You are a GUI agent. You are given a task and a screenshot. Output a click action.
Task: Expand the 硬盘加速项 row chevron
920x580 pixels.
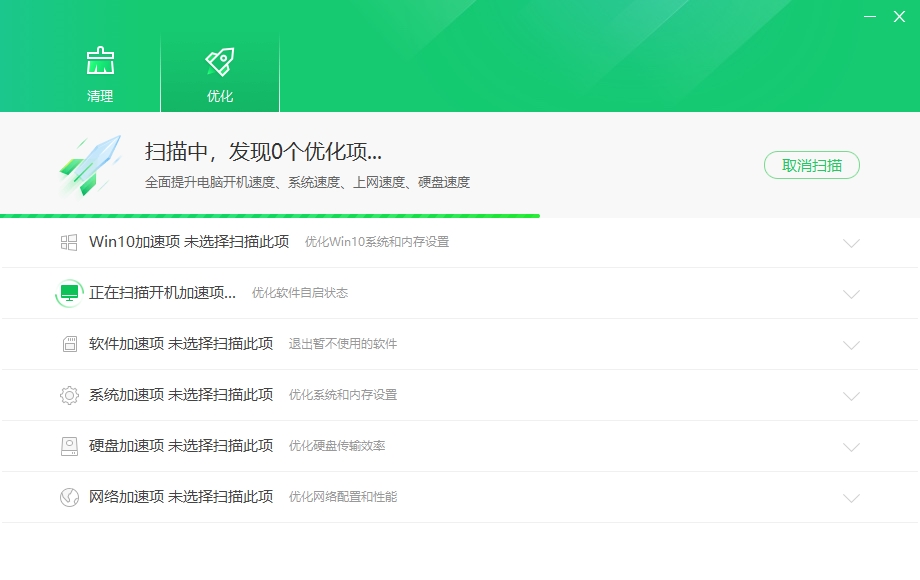coord(851,447)
